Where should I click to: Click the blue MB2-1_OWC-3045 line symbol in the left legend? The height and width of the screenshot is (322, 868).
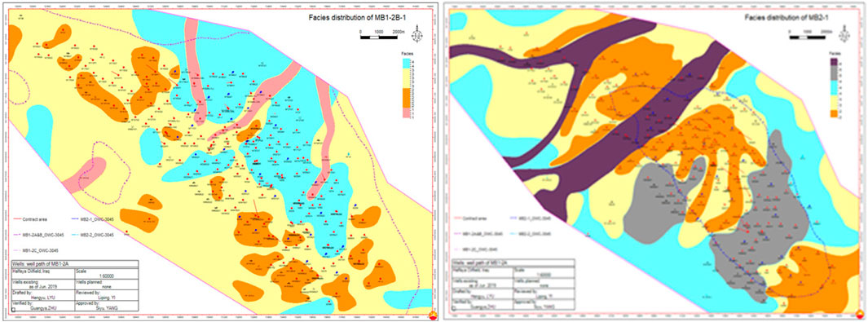[75, 219]
